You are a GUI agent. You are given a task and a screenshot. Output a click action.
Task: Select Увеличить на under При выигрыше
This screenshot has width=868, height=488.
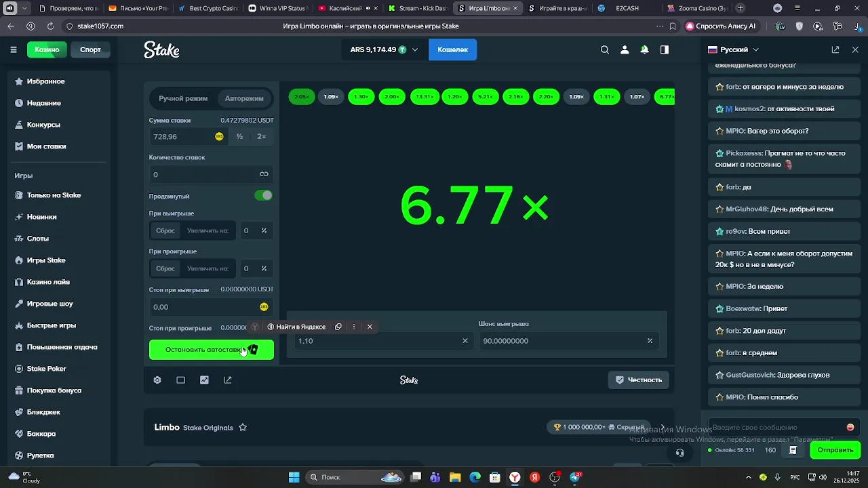pos(208,230)
